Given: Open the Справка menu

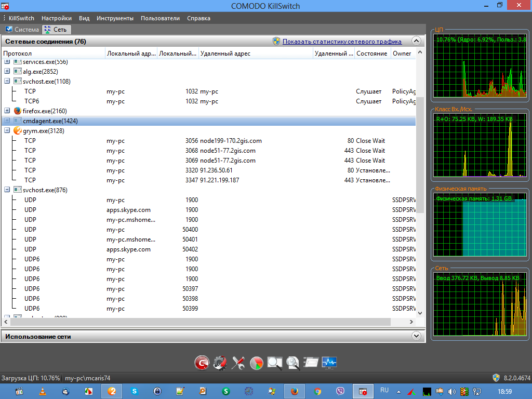Looking at the screenshot, I should (x=199, y=18).
